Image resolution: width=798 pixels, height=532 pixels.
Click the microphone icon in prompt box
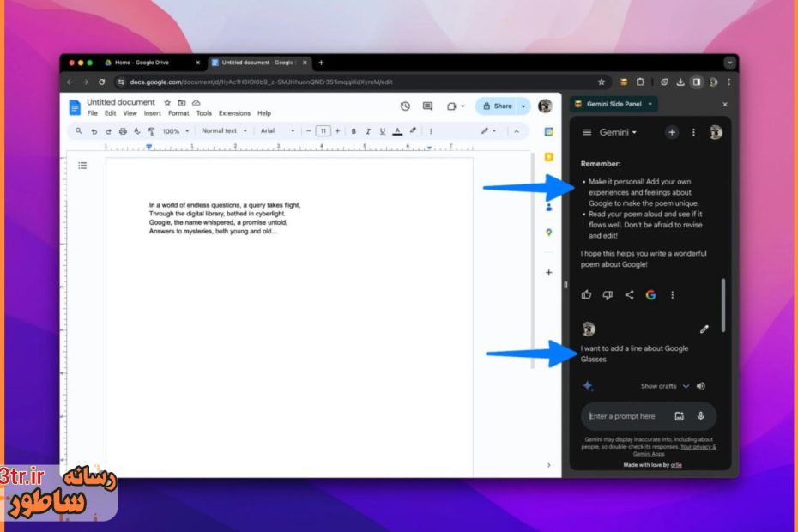tap(700, 416)
